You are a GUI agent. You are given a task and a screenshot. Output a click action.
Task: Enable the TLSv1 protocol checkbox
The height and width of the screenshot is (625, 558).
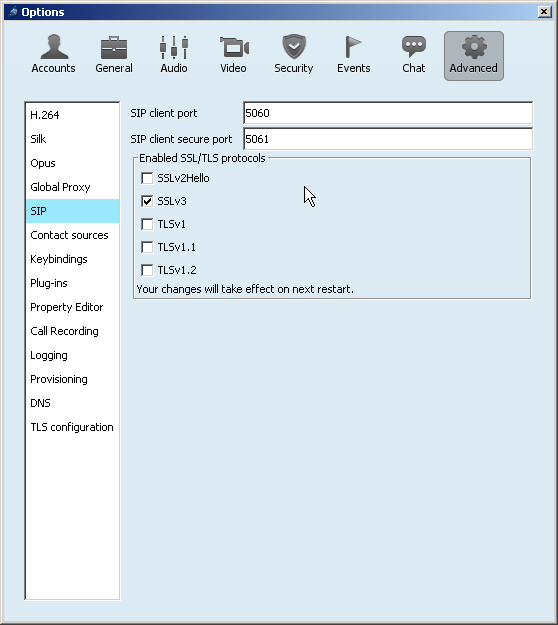[147, 224]
